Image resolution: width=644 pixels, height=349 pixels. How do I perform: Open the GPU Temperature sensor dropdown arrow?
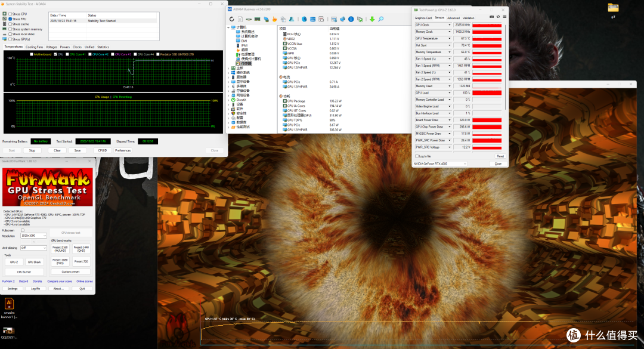[450, 39]
